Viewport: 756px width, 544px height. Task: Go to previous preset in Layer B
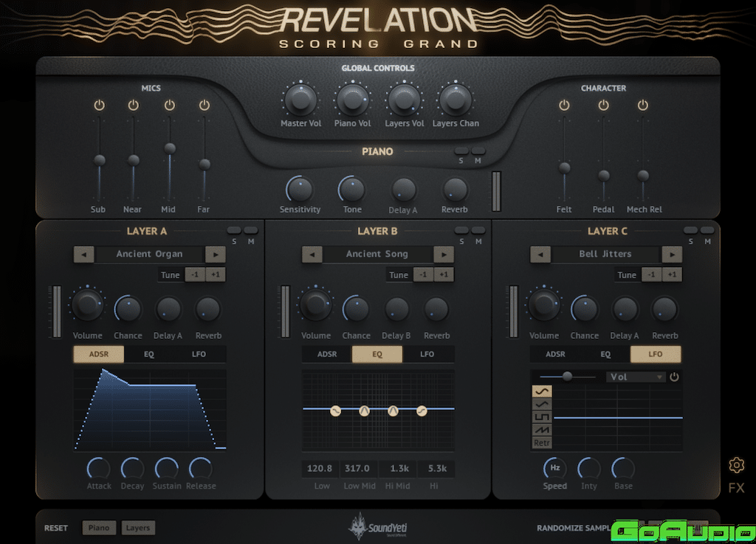312,254
